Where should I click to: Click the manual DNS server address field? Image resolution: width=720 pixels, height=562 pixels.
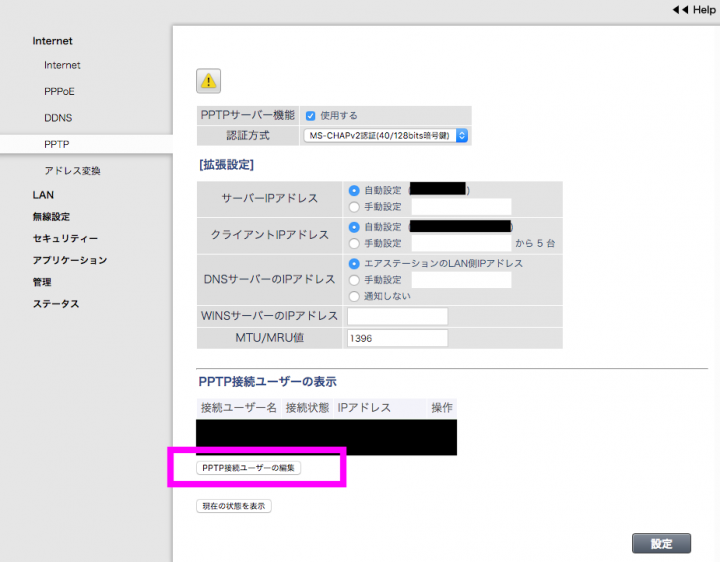(x=461, y=280)
